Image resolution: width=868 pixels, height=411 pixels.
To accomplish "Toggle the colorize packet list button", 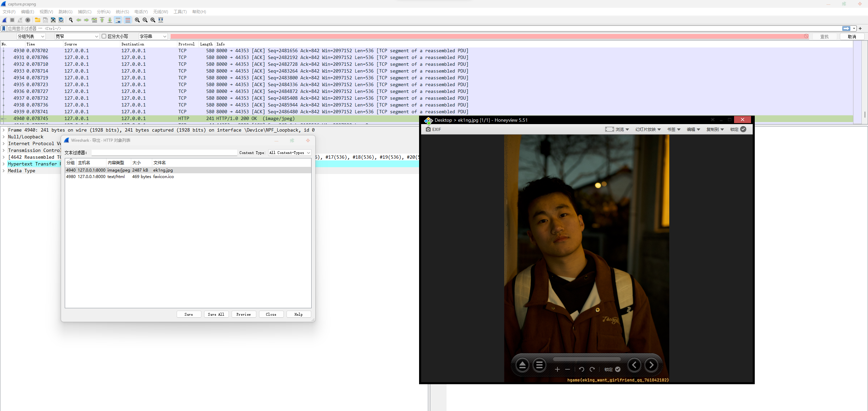I will point(128,20).
